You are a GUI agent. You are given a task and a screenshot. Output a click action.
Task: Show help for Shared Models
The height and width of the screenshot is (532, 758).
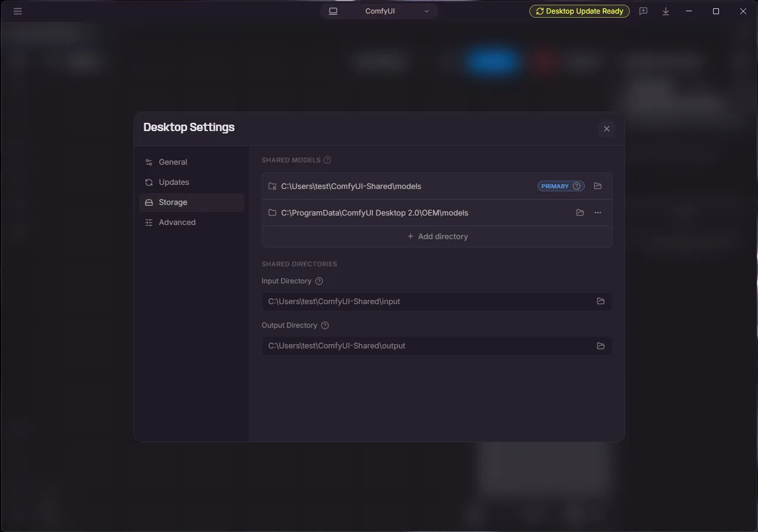tap(327, 160)
